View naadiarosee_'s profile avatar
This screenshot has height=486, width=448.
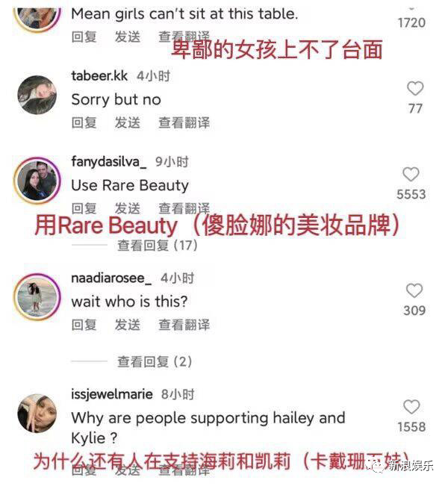pos(37,297)
